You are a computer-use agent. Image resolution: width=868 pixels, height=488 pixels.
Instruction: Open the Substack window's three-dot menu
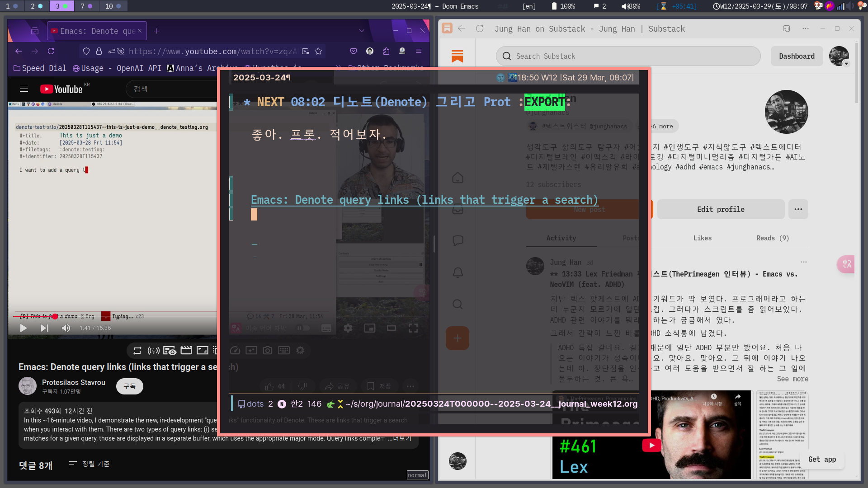pos(806,28)
